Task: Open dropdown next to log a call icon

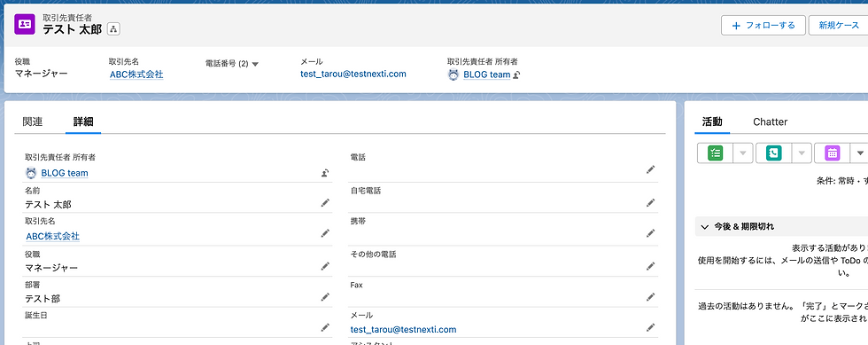Action: coord(802,153)
